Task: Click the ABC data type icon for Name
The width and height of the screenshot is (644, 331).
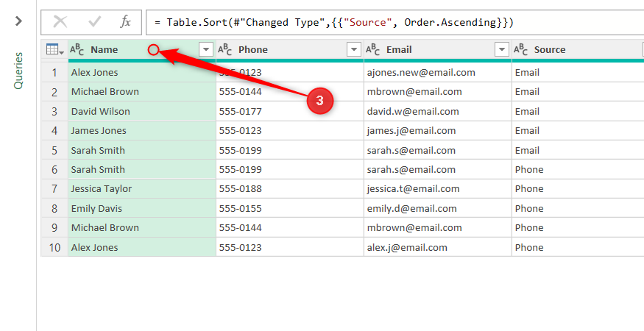Action: click(77, 50)
